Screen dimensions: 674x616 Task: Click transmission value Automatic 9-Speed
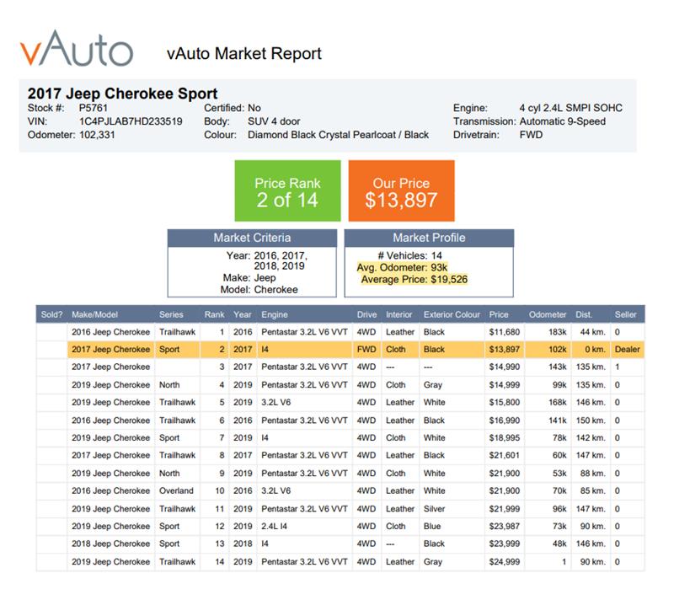pyautogui.click(x=562, y=121)
